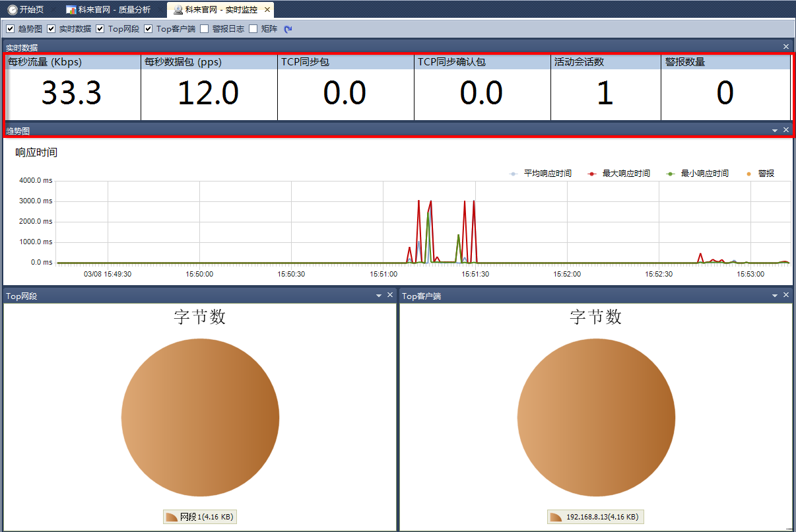The image size is (796, 532).
Task: Open the Top网段 panel dropdown arrow
Action: (379, 296)
